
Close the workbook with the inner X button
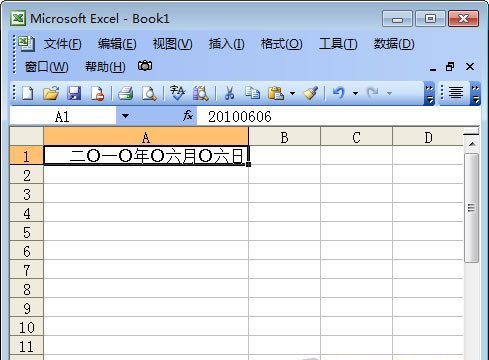470,67
